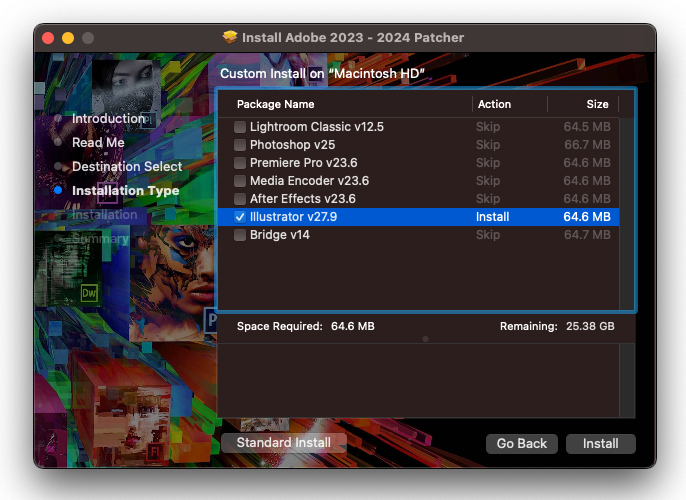
Task: Tick the Premiere Pro v23.6 checkbox
Action: pos(240,163)
